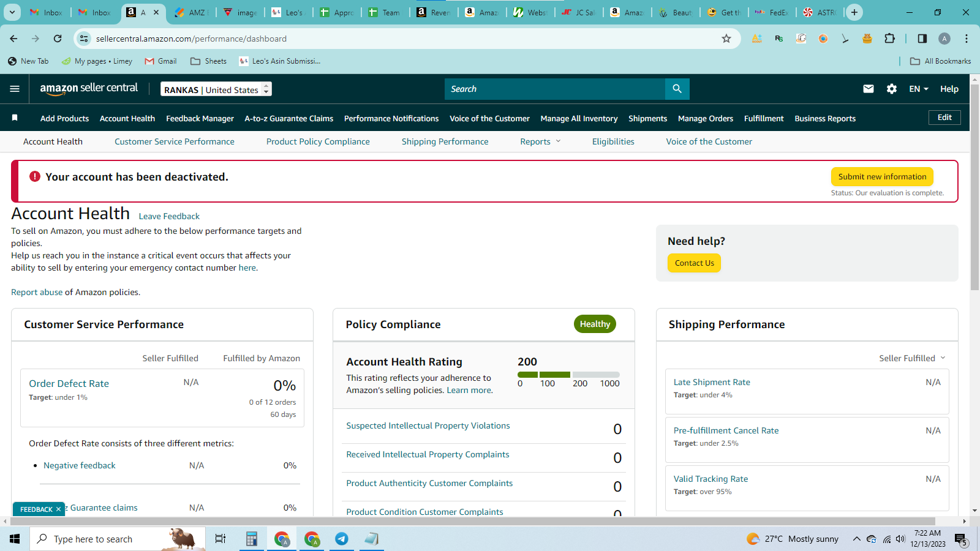Open the Notepad app on the taskbar
This screenshot has width=980, height=551.
pyautogui.click(x=372, y=539)
